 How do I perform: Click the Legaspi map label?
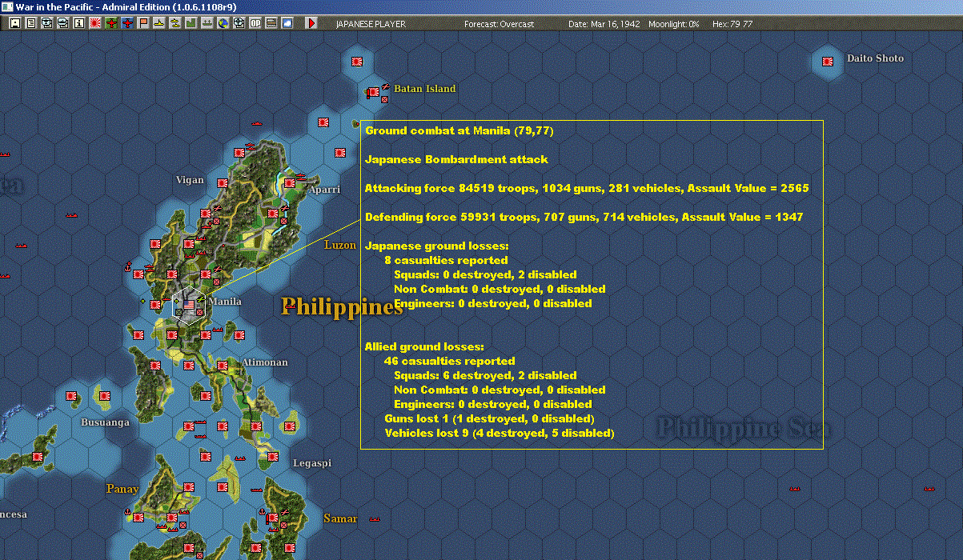[x=312, y=463]
